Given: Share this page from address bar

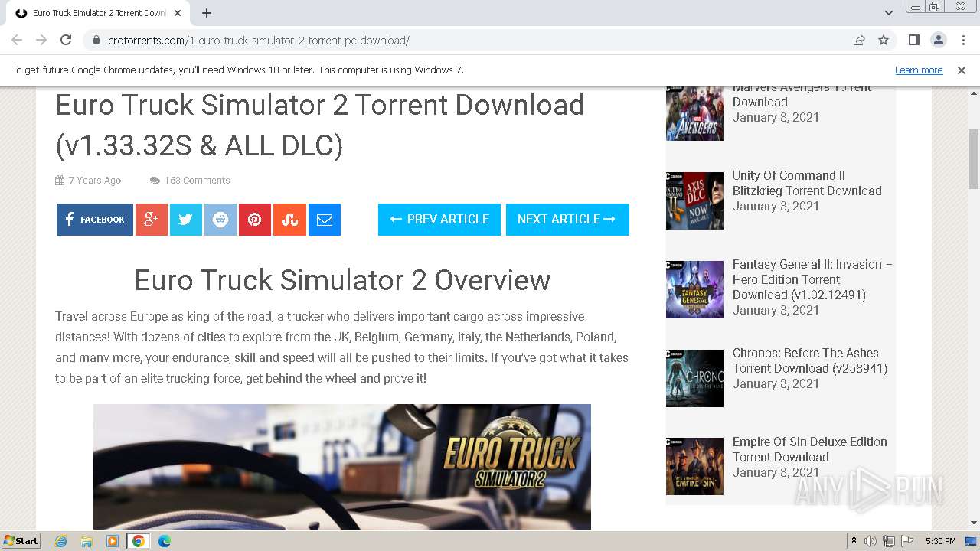Looking at the screenshot, I should point(859,40).
